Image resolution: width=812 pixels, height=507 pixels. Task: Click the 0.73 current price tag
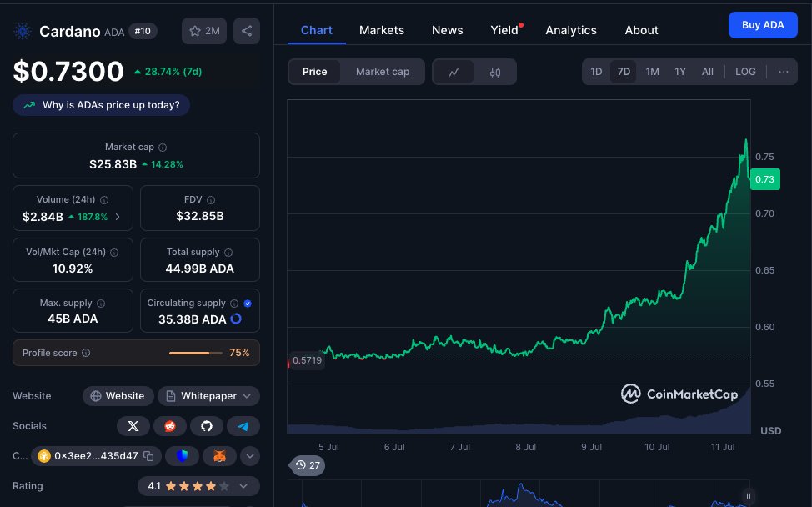[764, 180]
